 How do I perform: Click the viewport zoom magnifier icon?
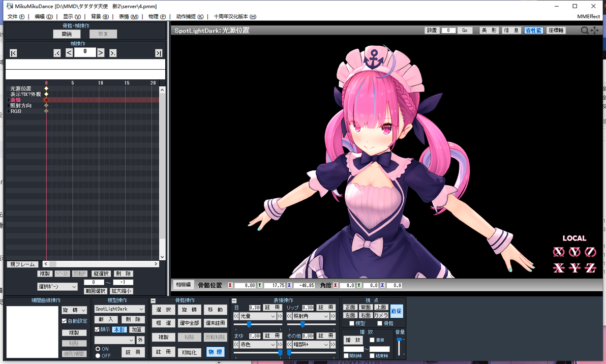click(x=585, y=30)
